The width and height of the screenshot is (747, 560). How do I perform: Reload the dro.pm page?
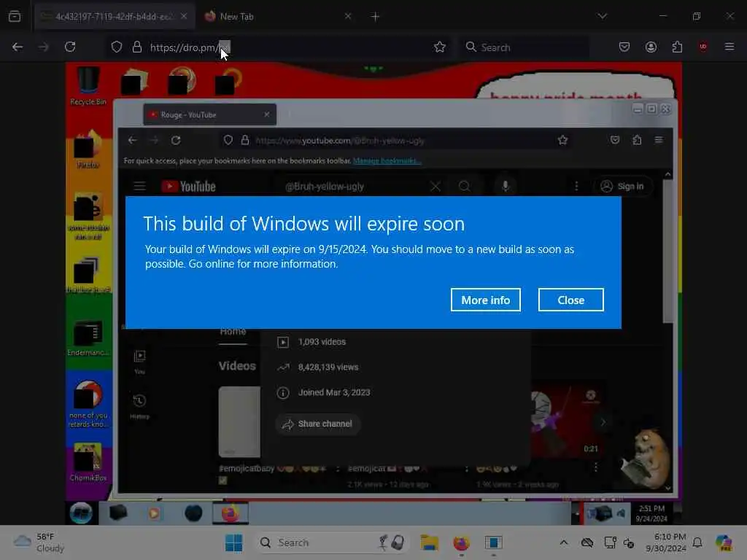[70, 47]
